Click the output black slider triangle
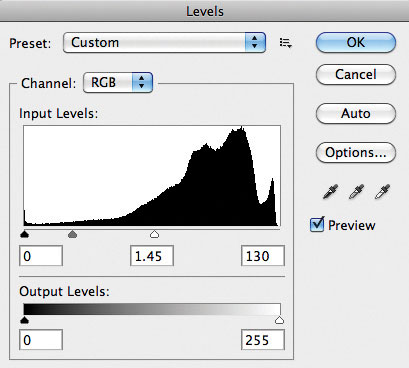The width and height of the screenshot is (409, 368). [24, 320]
